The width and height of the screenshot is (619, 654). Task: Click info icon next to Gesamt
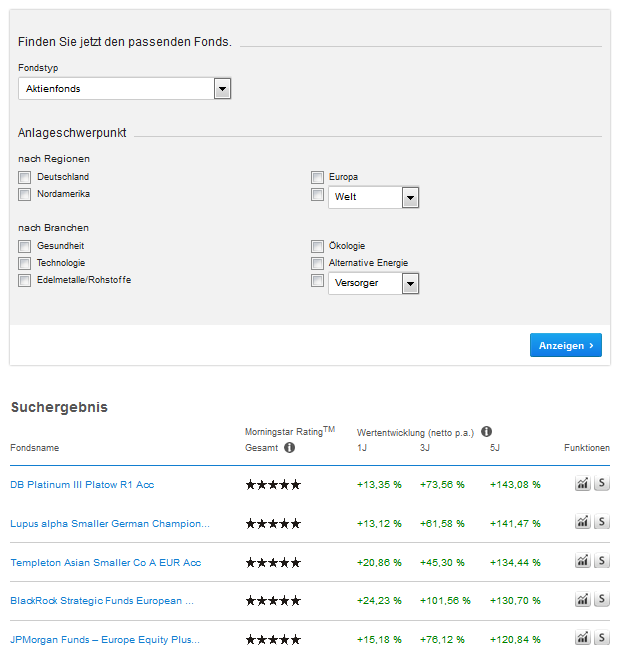pyautogui.click(x=289, y=448)
